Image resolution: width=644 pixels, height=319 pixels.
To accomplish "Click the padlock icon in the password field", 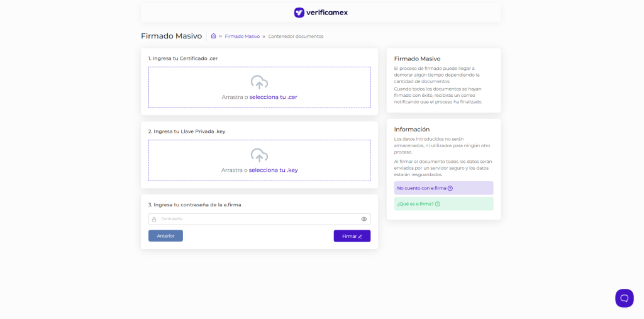I will click(154, 219).
